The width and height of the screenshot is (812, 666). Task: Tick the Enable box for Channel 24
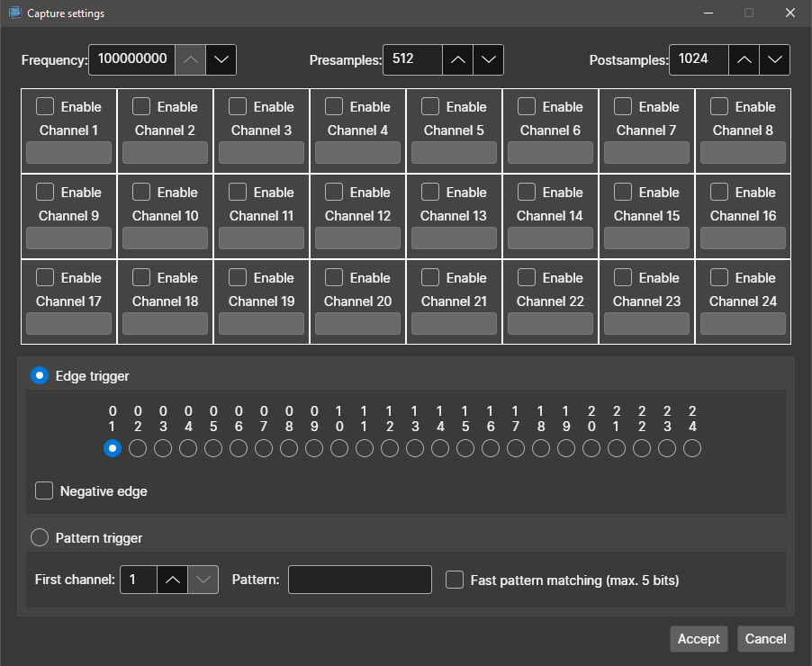(719, 277)
